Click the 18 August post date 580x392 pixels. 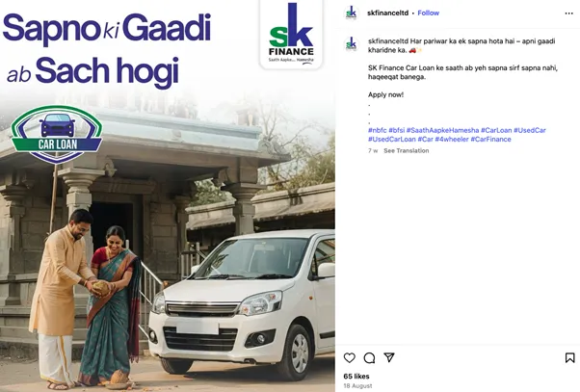tap(357, 385)
